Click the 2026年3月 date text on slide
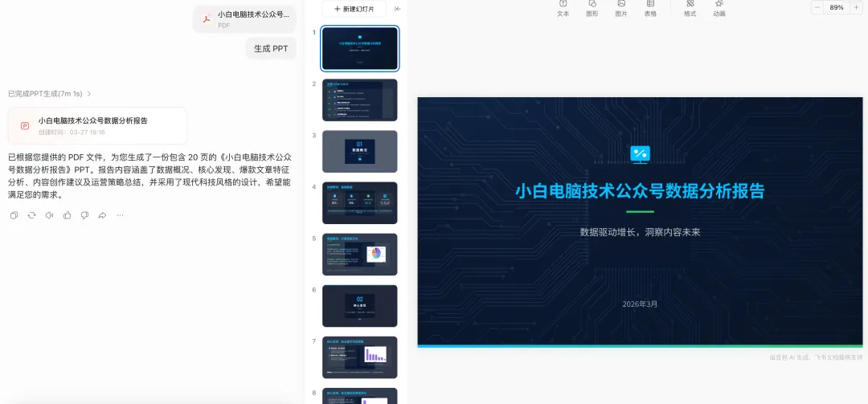Screen dimensions: 868x404 point(640,304)
